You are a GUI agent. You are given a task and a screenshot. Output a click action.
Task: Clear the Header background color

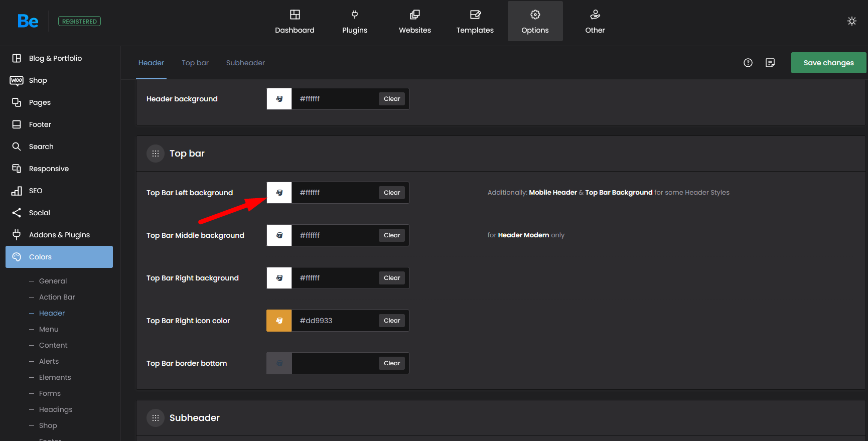click(392, 99)
